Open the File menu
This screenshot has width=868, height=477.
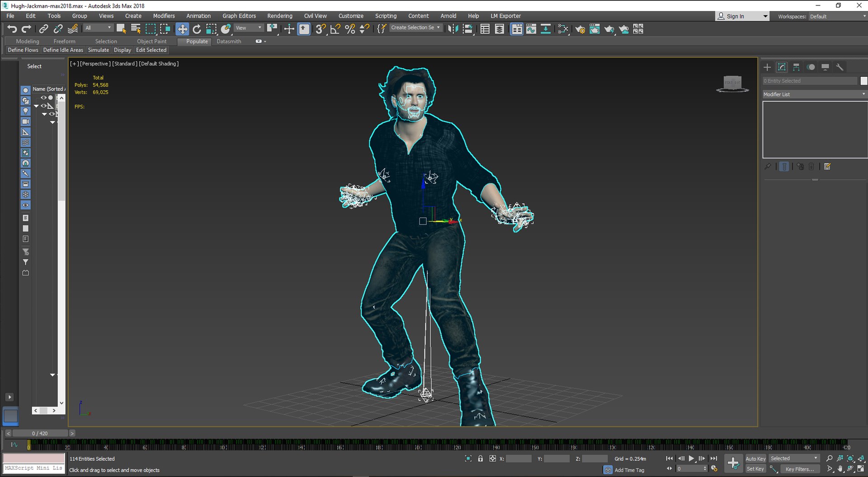click(10, 16)
